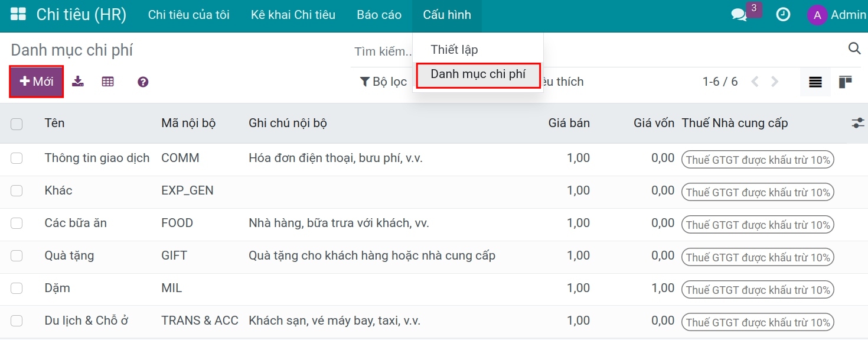Click the Giá vốn 1,00 value in Dặm row

tap(663, 288)
